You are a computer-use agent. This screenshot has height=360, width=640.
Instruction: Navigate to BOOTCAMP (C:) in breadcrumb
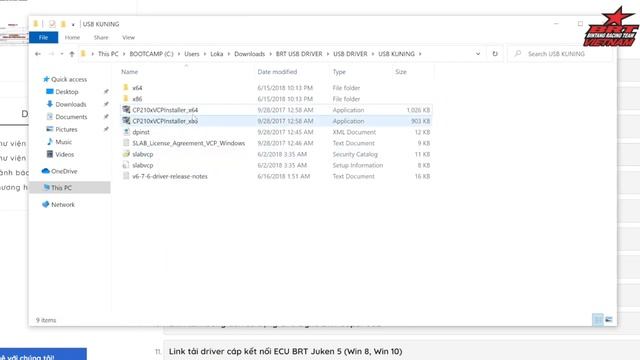point(151,54)
